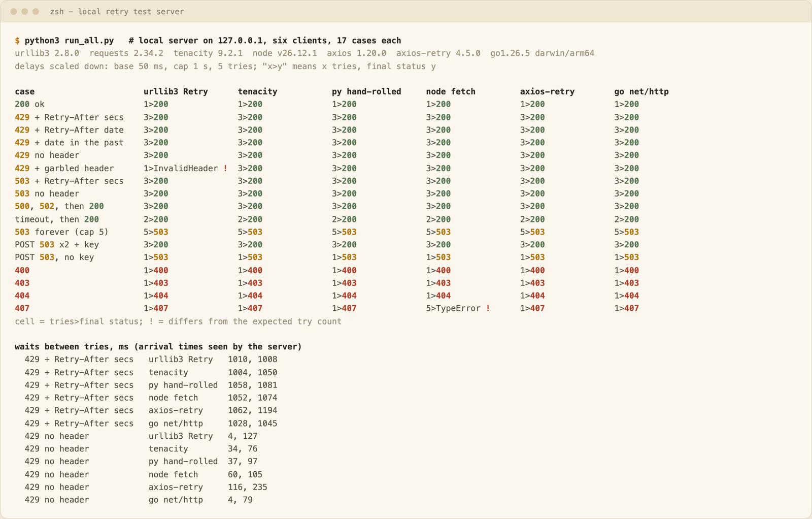Click the wait values '1058, 1081'
Image resolution: width=812 pixels, height=519 pixels.
252,385
